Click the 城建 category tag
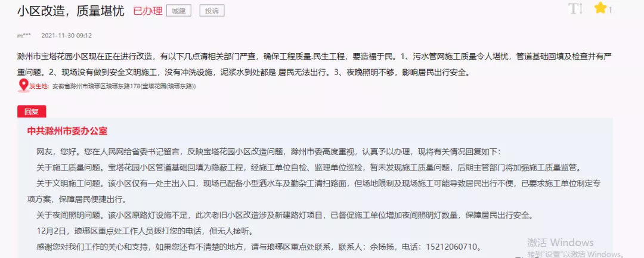The image size is (644, 258). pyautogui.click(x=179, y=11)
